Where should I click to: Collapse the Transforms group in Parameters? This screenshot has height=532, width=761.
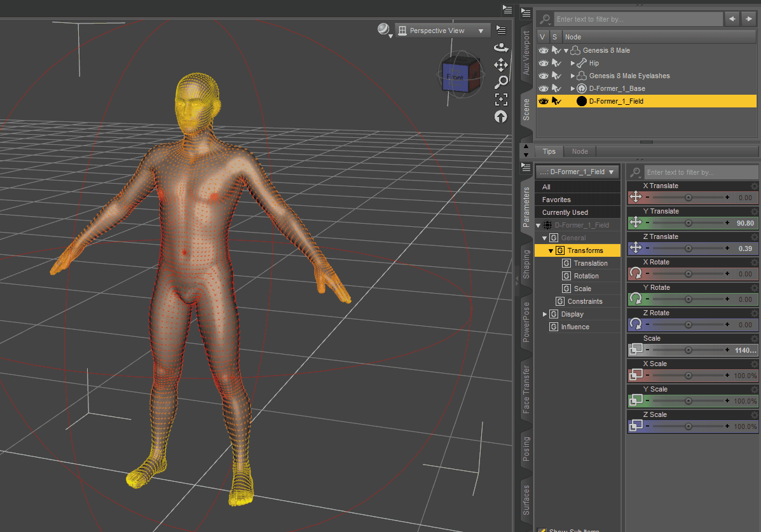coord(551,250)
